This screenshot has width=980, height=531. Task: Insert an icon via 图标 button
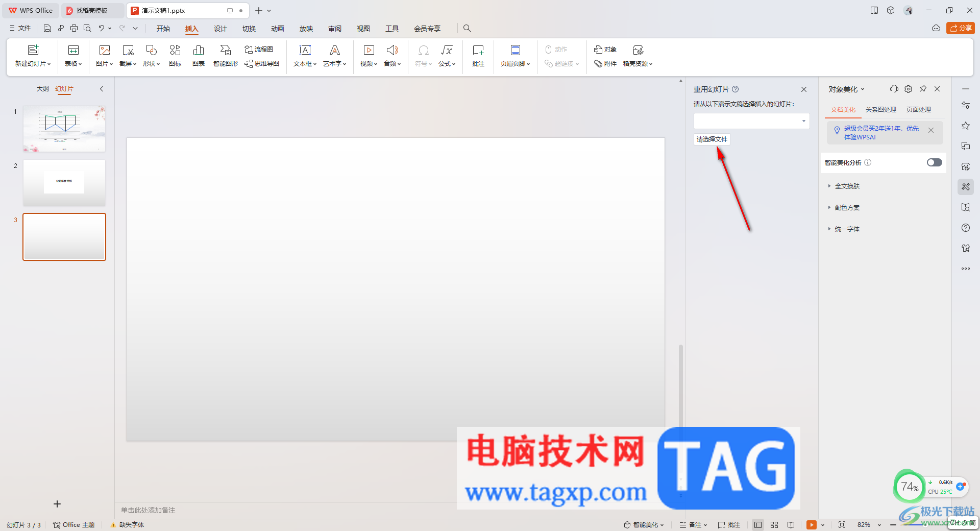pos(175,56)
